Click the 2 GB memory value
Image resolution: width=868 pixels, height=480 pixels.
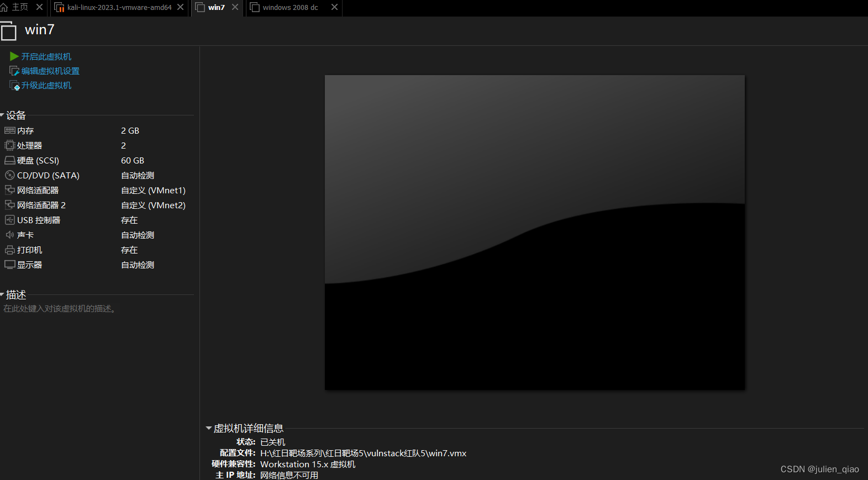[x=130, y=130]
